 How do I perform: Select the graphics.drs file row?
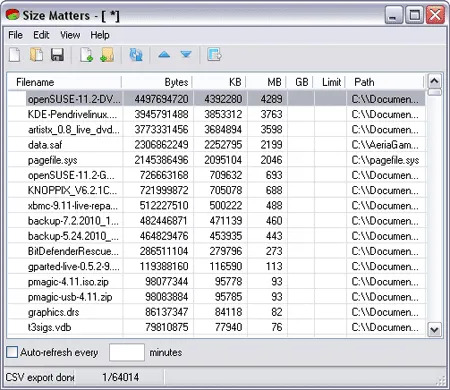point(216,312)
